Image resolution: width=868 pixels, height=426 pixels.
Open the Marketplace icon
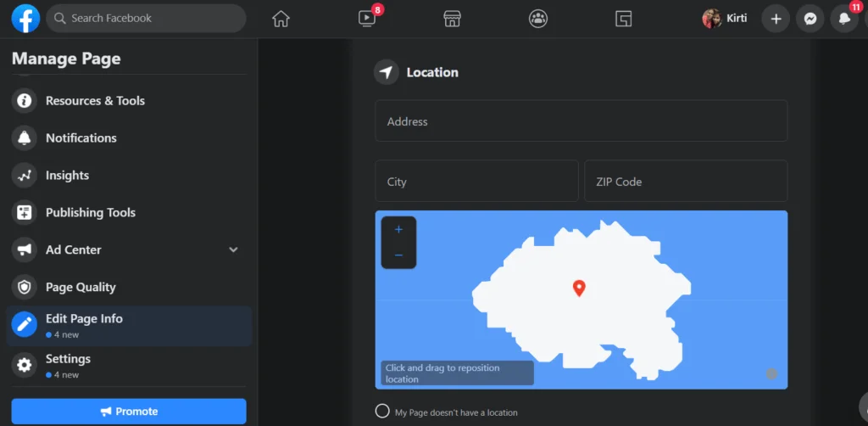[x=453, y=19]
